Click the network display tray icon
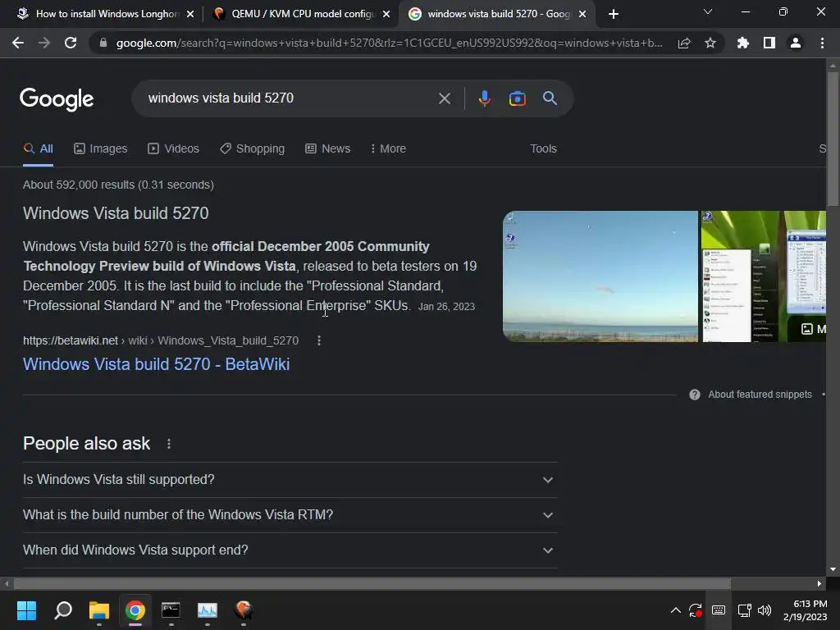The image size is (840, 630). click(x=744, y=610)
